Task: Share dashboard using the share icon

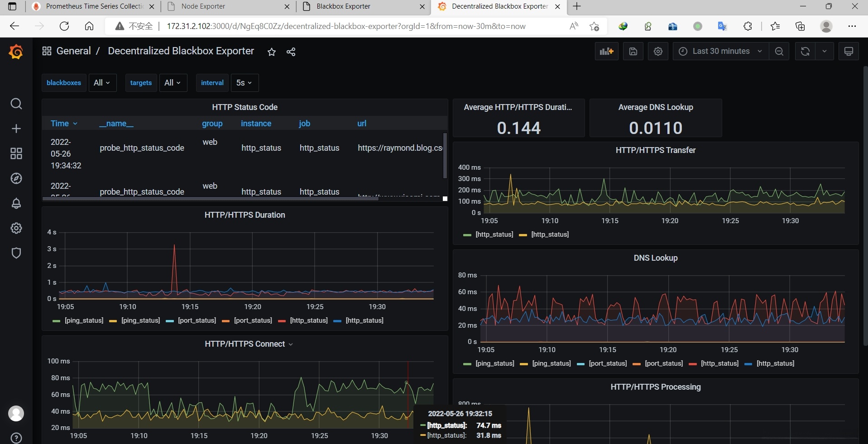Action: pos(291,52)
